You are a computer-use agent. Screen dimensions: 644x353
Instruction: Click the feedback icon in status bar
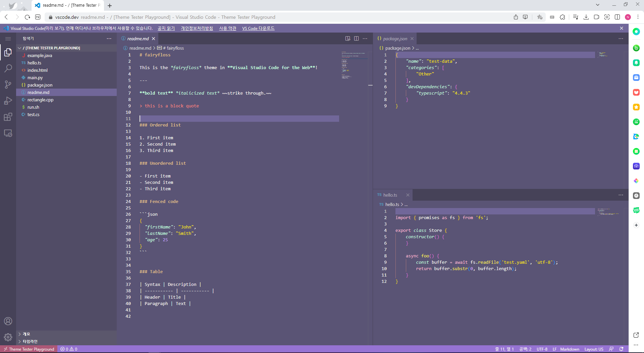pyautogui.click(x=611, y=349)
